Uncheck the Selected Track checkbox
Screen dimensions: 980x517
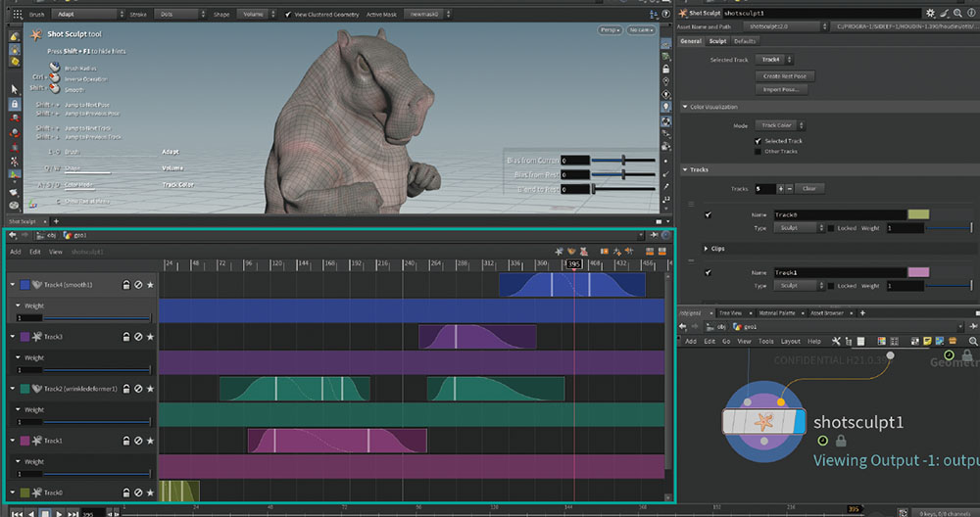(x=758, y=141)
